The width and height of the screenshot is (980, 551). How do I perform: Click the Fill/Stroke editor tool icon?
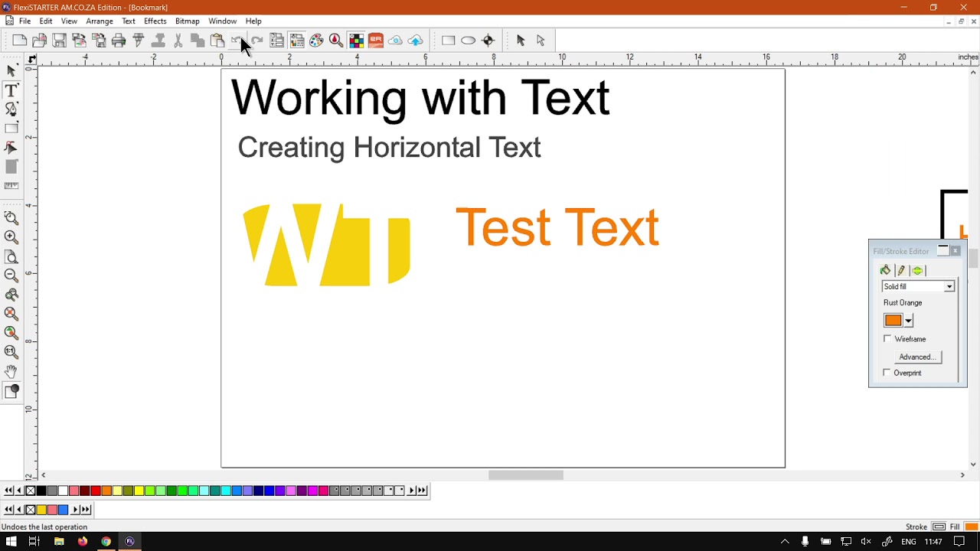11,391
